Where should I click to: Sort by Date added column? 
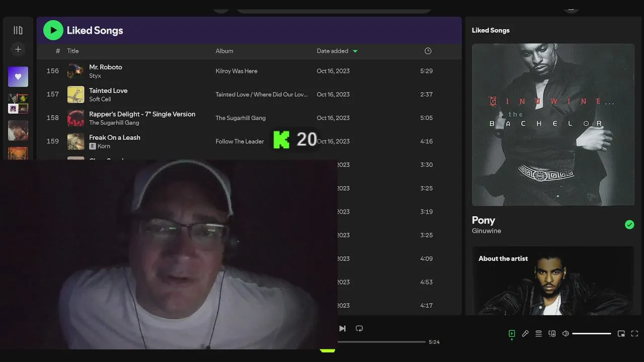coord(337,51)
